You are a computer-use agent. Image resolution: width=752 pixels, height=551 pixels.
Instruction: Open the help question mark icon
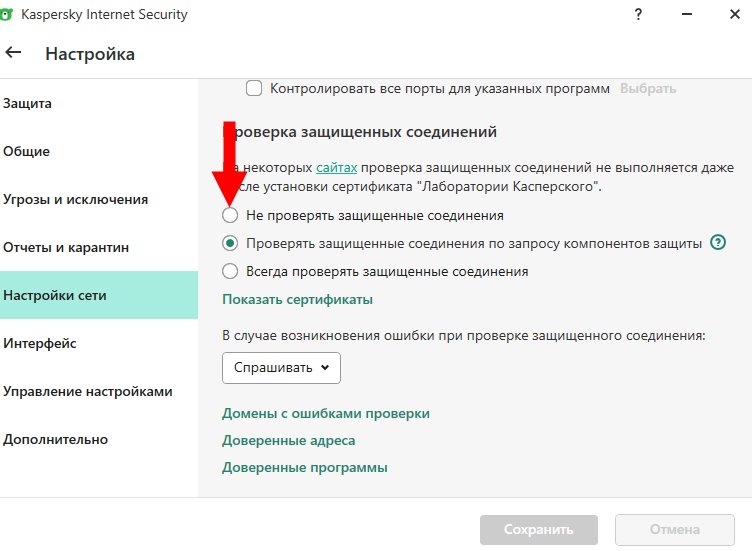[638, 15]
